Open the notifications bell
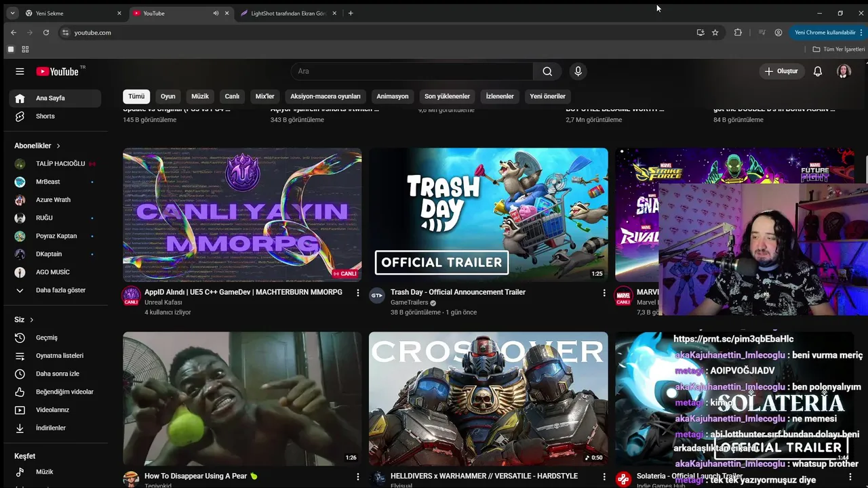The width and height of the screenshot is (868, 488). click(x=818, y=71)
